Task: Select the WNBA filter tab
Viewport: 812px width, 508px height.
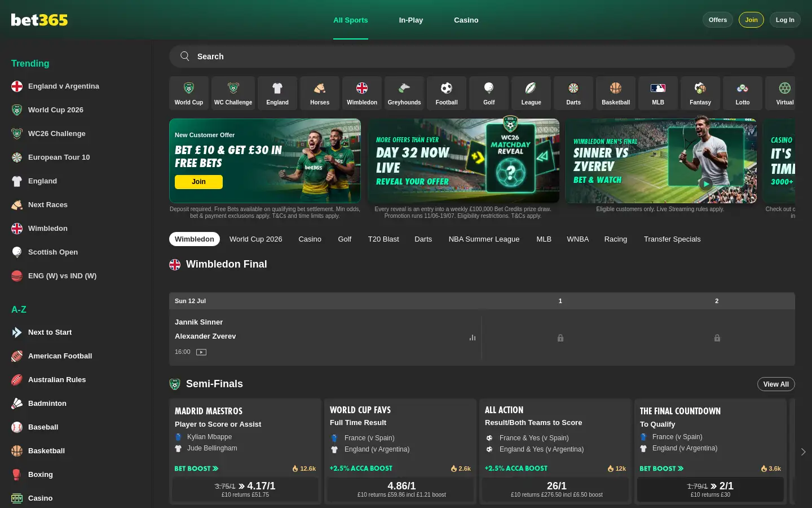Action: 577,239
